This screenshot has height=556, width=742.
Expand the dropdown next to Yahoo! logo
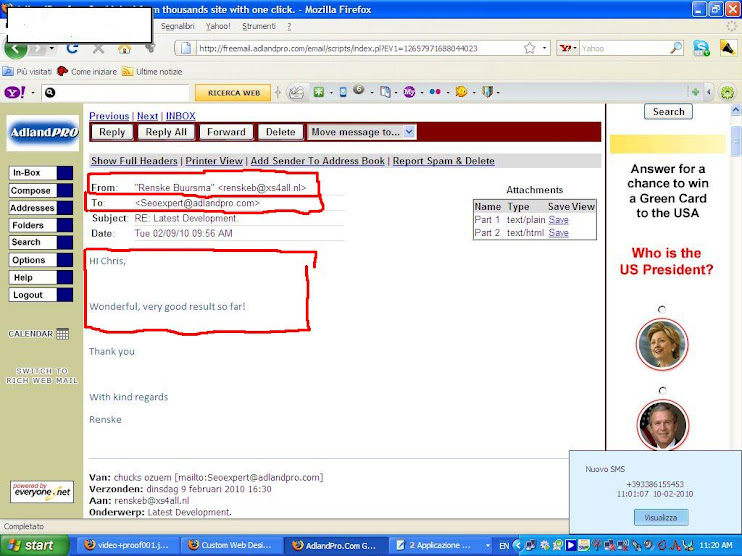point(33,93)
